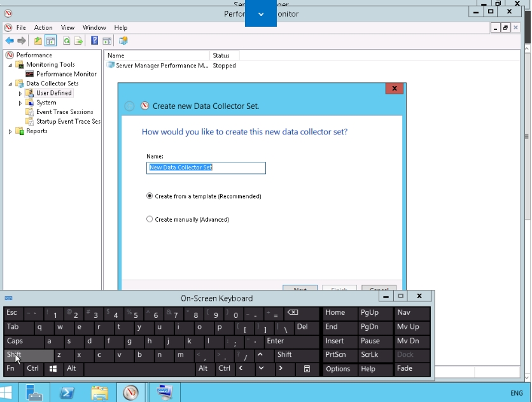This screenshot has height=402, width=532.
Task: Collapse the Monitoring Tools node arrow
Action: (x=10, y=65)
